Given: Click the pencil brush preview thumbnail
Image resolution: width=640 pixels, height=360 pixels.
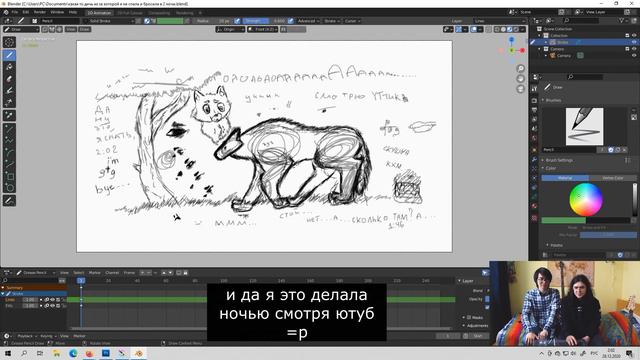Looking at the screenshot, I should point(584,126).
